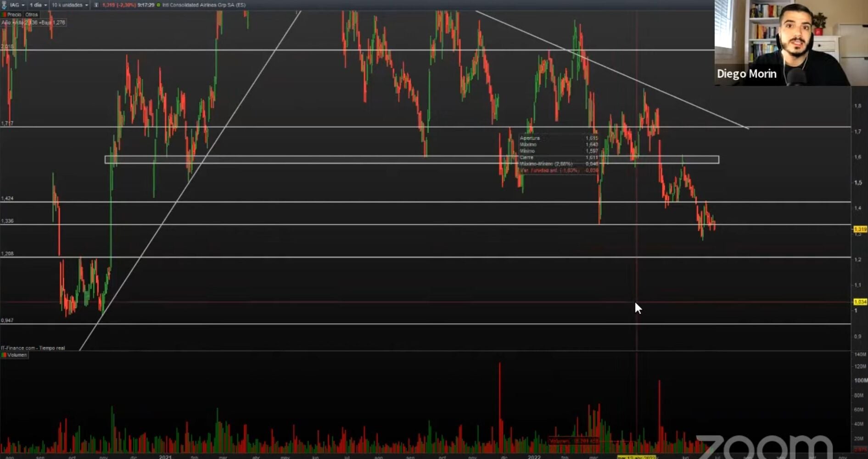Change the '1 día' timeframe dropdown
This screenshot has width=868, height=459.
pyautogui.click(x=38, y=5)
